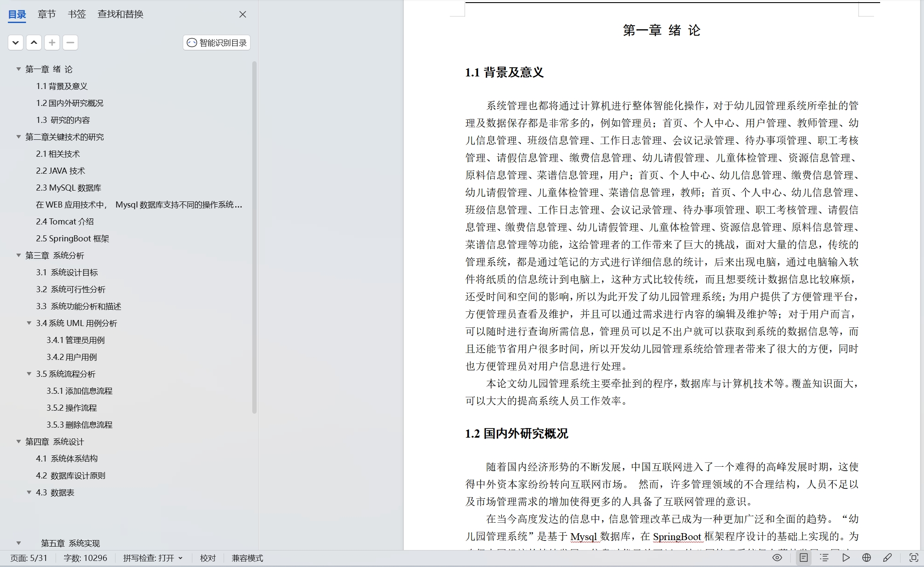Toggle spell check 拼写检查 status
Image resolution: width=924 pixels, height=567 pixels.
pos(152,558)
